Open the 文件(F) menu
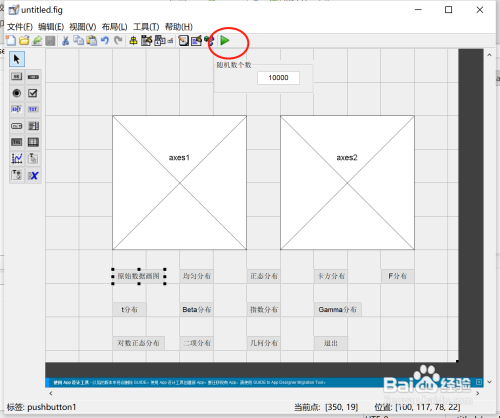Screen dimensions: 500x418 [x=20, y=27]
